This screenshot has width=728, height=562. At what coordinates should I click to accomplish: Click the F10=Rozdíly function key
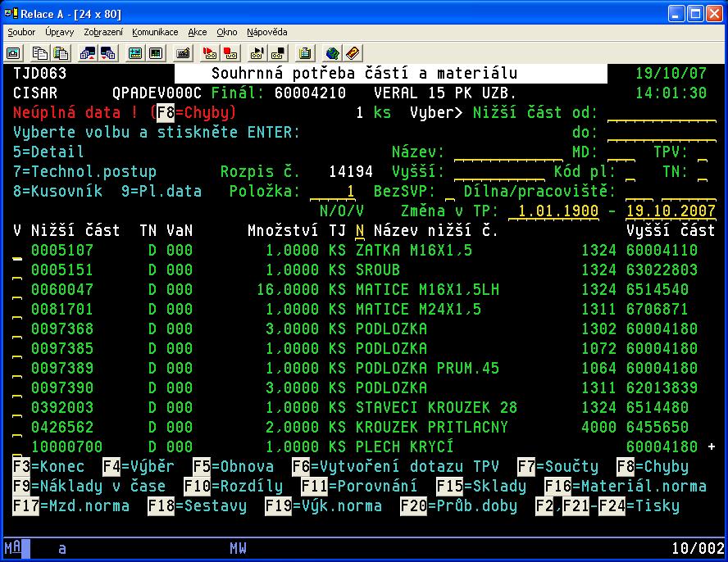tap(234, 486)
